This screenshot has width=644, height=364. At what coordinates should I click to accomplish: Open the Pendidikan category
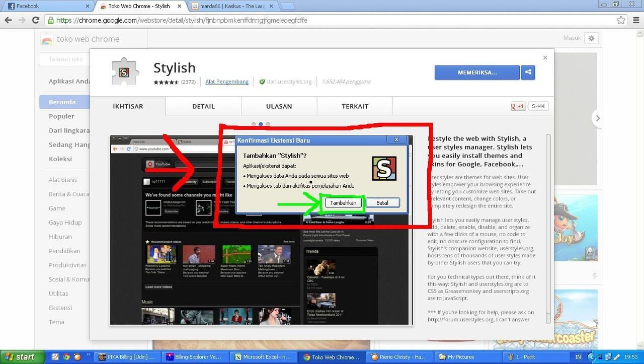64,251
